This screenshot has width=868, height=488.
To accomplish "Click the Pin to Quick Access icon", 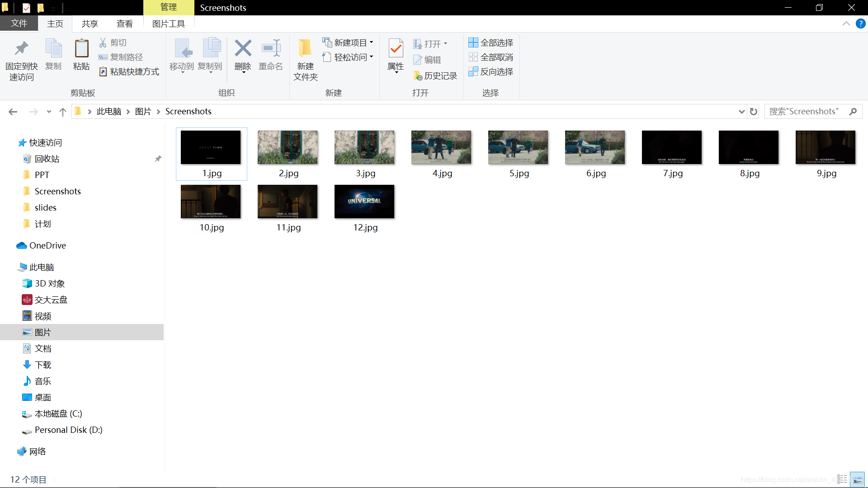I will pyautogui.click(x=21, y=49).
